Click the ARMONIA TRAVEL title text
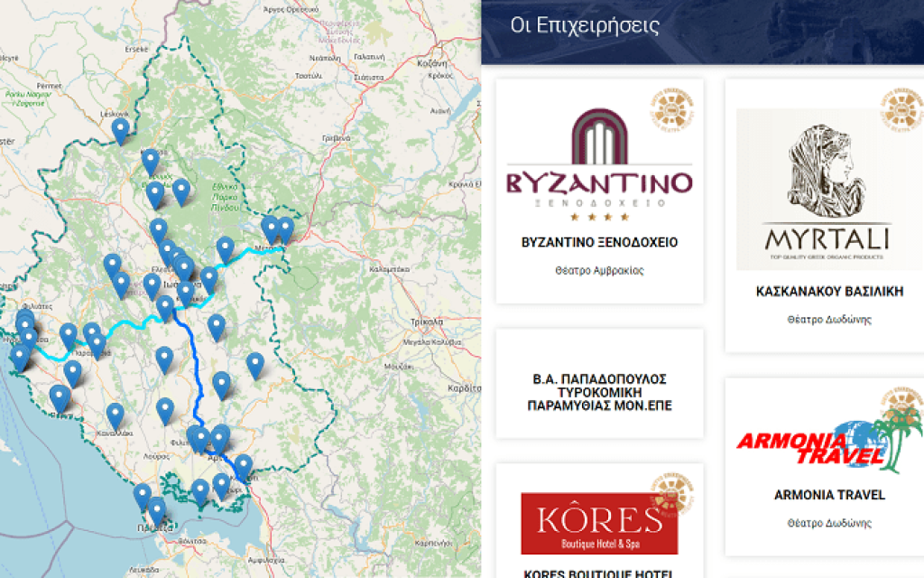The height and width of the screenshot is (578, 924). [x=828, y=495]
